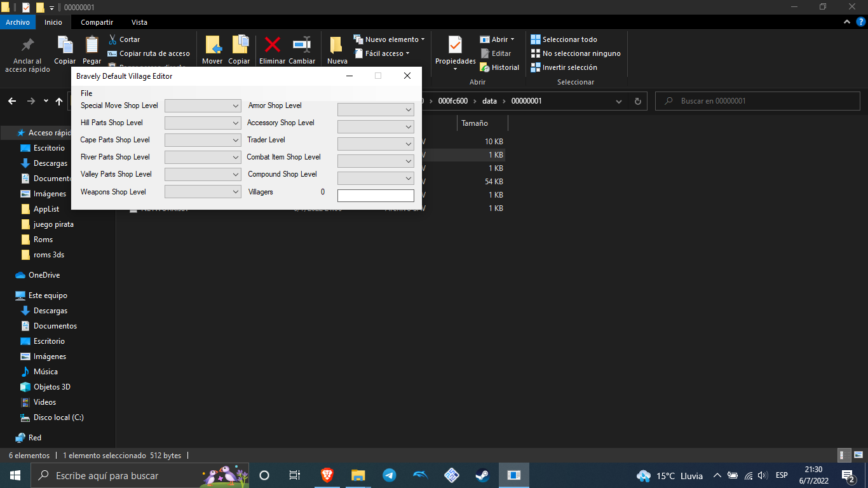Click the Villagers input field
868x488 pixels.
coord(376,196)
